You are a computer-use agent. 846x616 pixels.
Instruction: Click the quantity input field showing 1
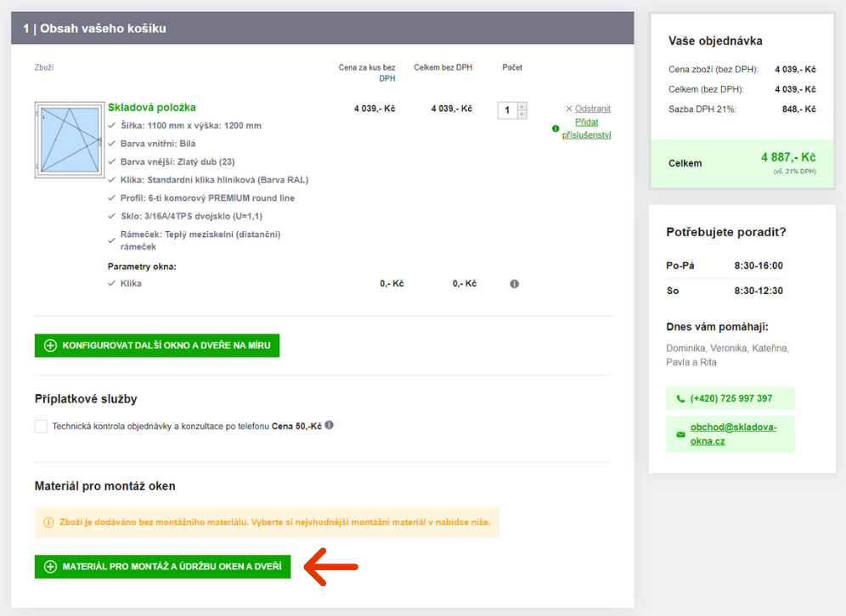(507, 110)
